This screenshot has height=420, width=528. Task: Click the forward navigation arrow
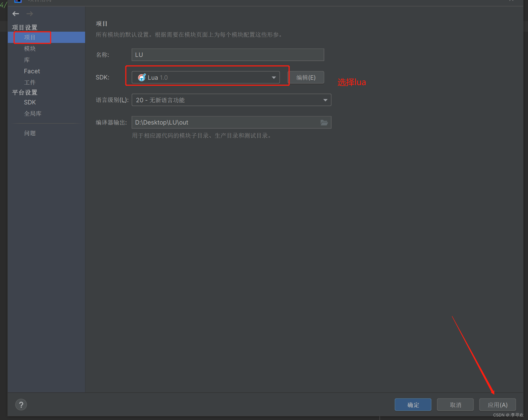click(x=30, y=14)
